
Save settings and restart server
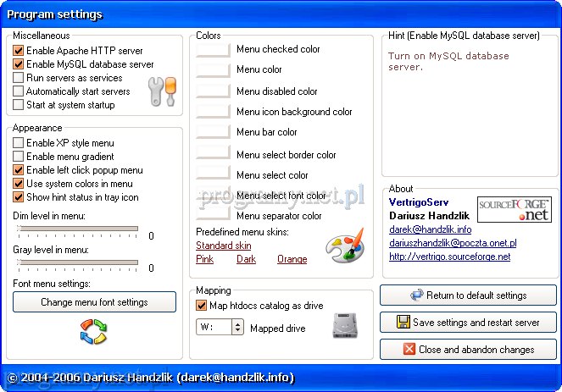(x=469, y=322)
